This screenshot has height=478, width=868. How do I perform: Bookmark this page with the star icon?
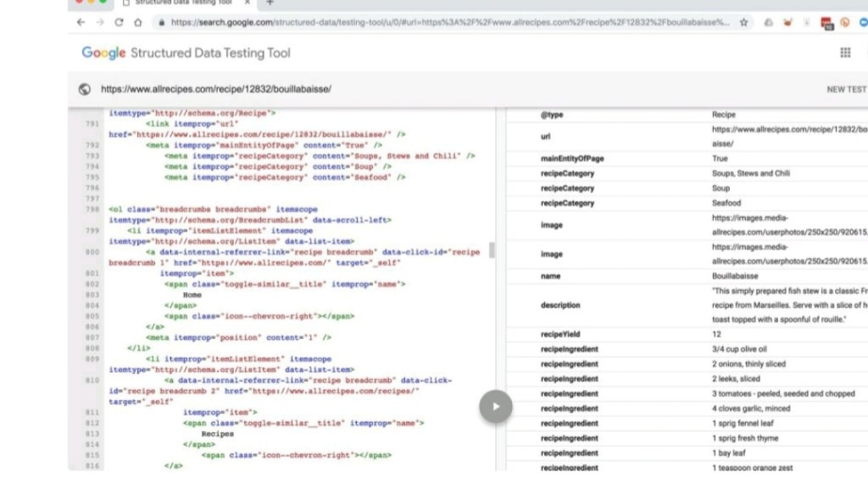(x=743, y=23)
